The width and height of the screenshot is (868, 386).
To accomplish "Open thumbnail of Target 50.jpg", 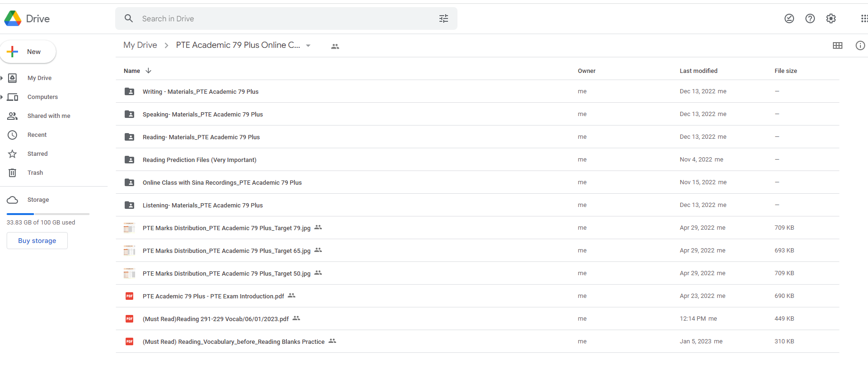I will [x=129, y=273].
